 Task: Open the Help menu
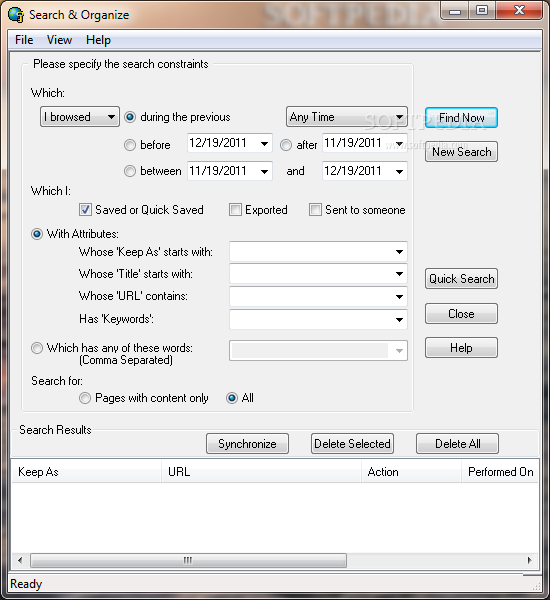point(98,40)
